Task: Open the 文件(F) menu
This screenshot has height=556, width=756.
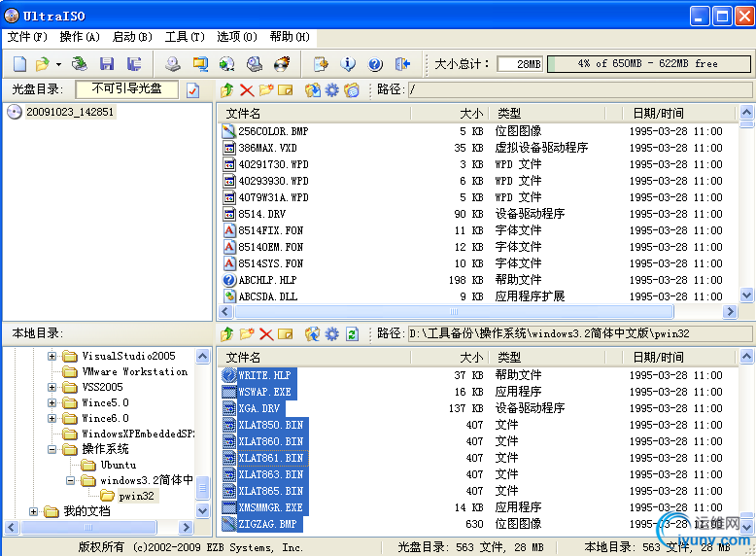Action: point(27,37)
